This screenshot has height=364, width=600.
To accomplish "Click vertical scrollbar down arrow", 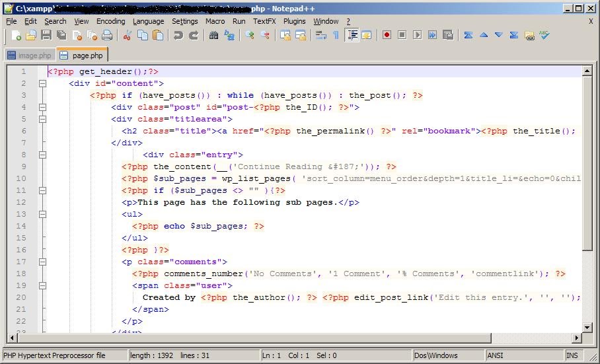I will (x=587, y=327).
